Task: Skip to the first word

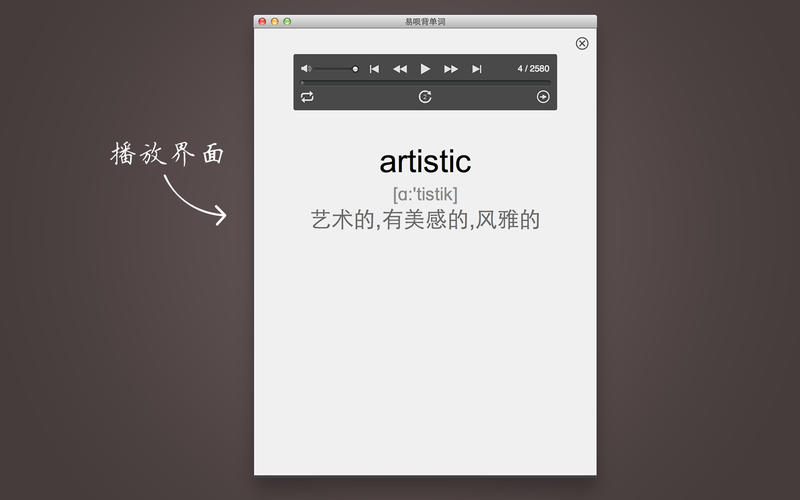Action: coord(374,69)
